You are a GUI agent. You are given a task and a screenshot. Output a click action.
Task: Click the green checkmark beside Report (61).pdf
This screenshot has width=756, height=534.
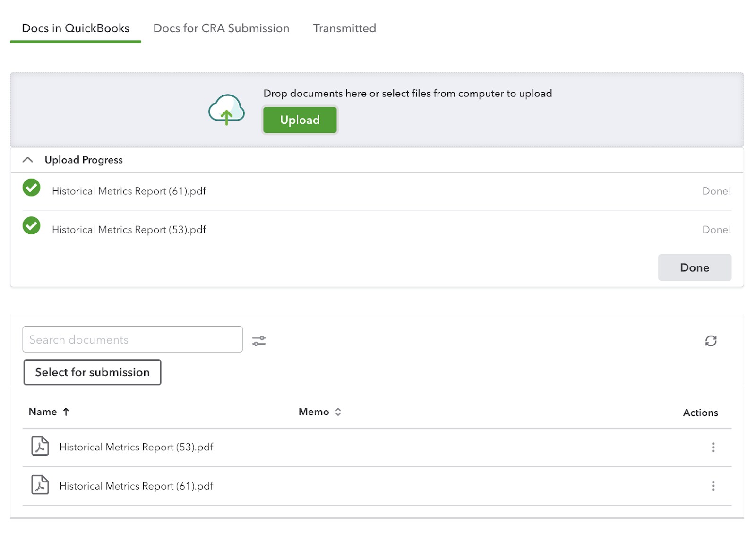[x=31, y=188]
